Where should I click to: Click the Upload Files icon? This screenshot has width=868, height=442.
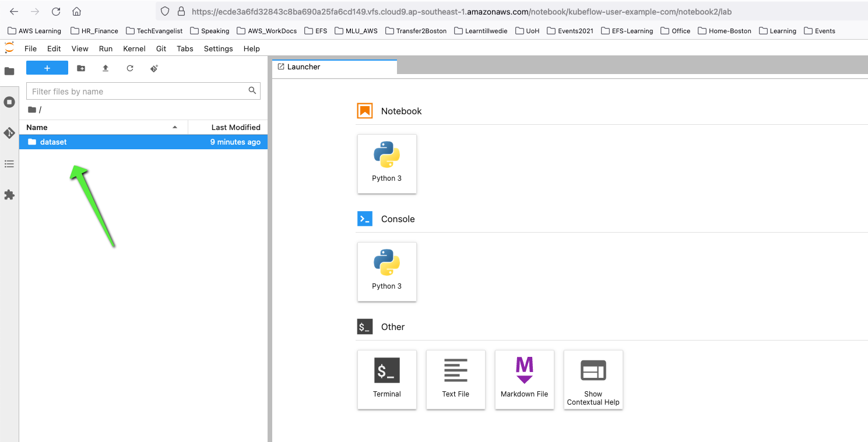click(x=106, y=68)
